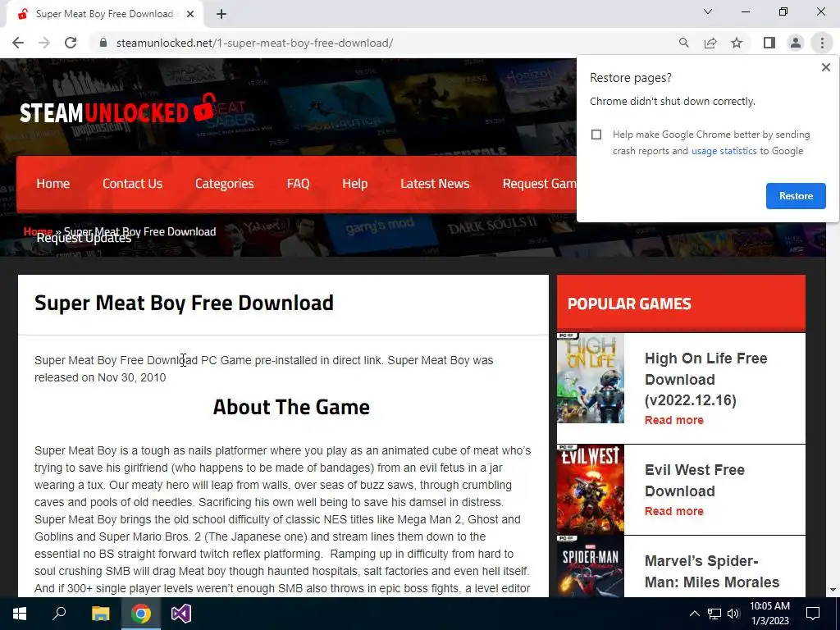
Task: Open the Spider-Man Miles Morales thumbnail
Action: click(591, 567)
